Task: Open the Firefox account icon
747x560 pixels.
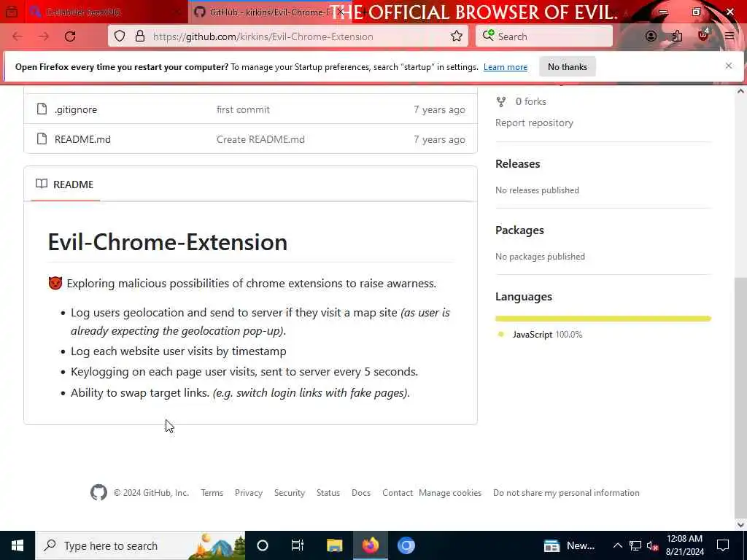Action: tap(651, 36)
